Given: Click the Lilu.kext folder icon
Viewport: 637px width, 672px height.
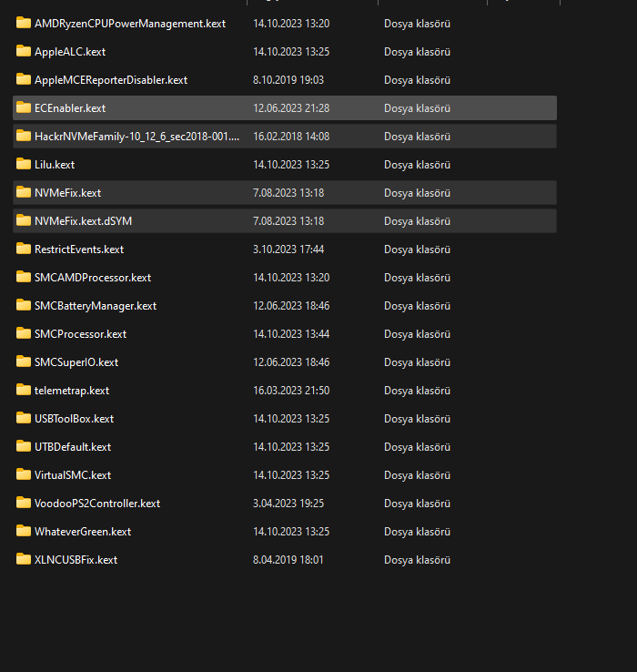Looking at the screenshot, I should click(24, 164).
